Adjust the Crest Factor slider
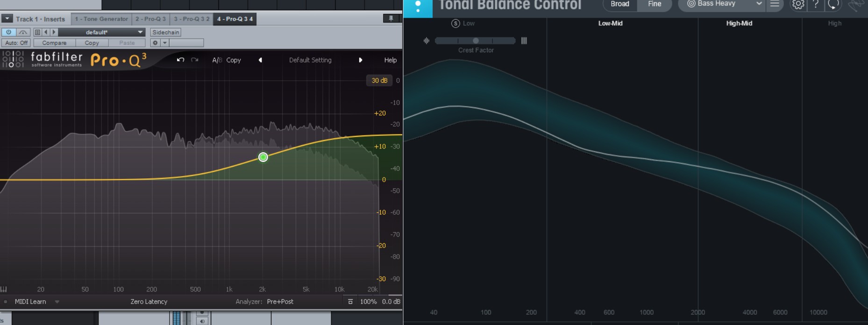The height and width of the screenshot is (325, 868). [475, 41]
